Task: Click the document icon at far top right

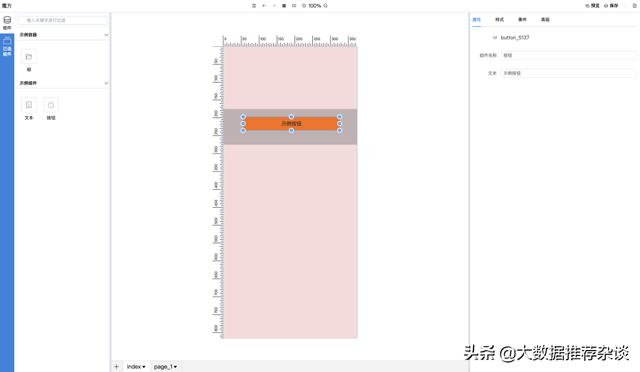Action: click(x=634, y=6)
